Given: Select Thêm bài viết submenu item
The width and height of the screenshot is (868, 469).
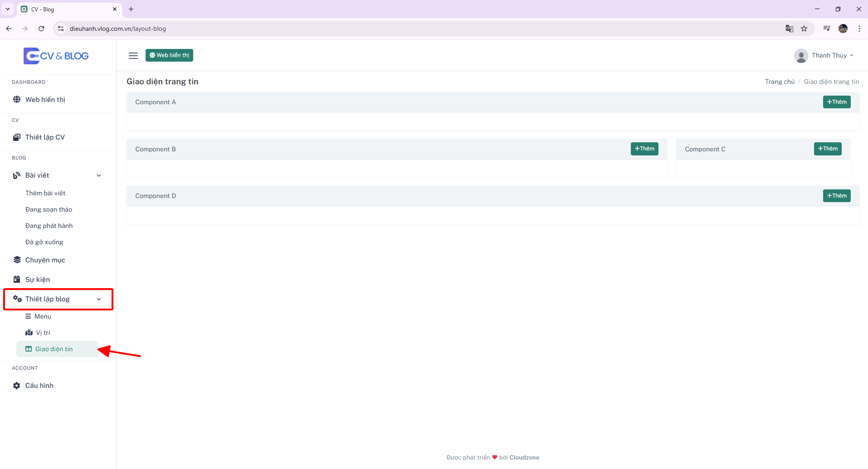Looking at the screenshot, I should 45,193.
